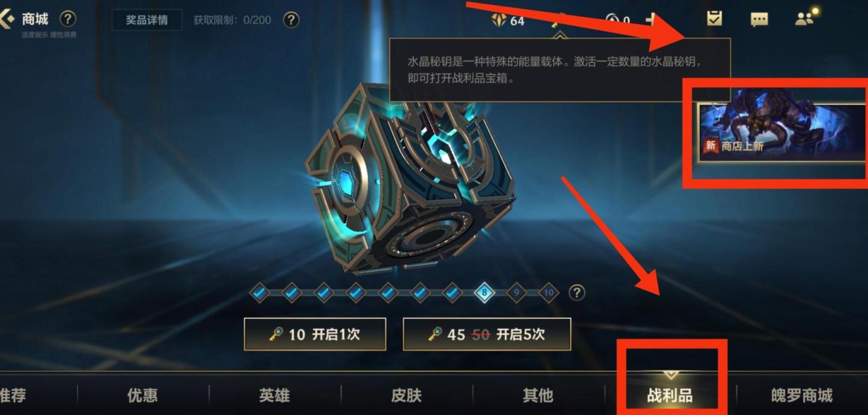Viewport: 868px width, 415px height.
Task: Click the 奖品详情 button
Action: click(147, 20)
